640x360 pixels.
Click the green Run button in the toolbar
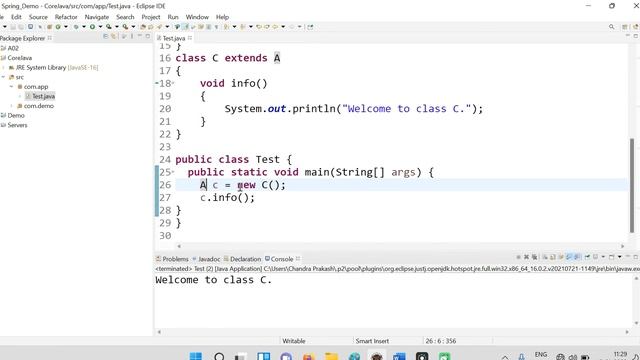click(92, 27)
